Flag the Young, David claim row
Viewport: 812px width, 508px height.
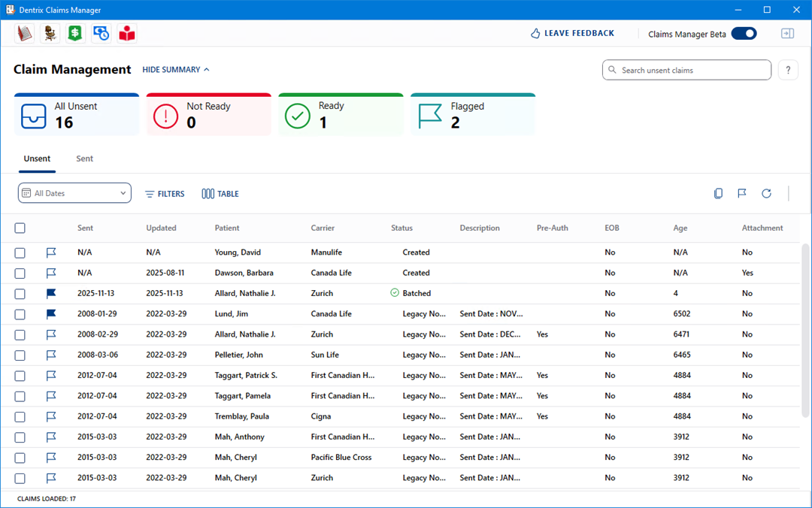click(x=51, y=252)
